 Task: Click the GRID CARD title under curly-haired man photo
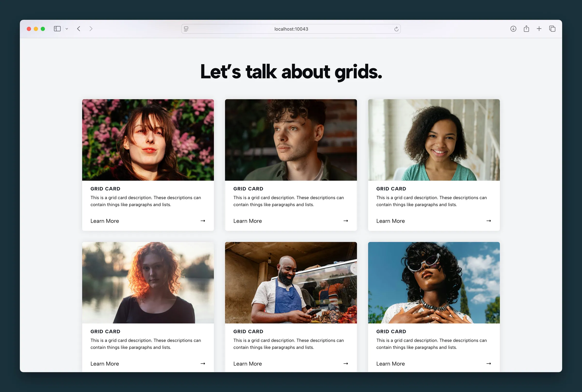point(248,189)
